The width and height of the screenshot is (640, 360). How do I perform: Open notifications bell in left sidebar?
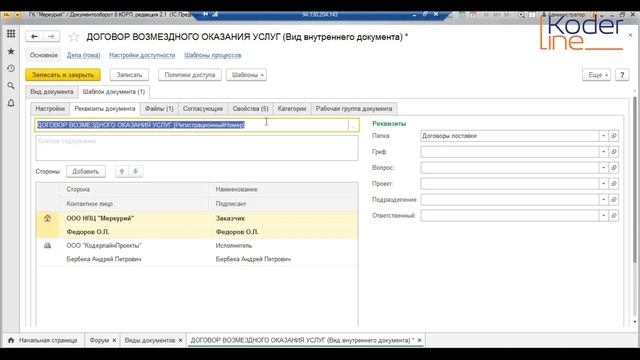(11, 103)
